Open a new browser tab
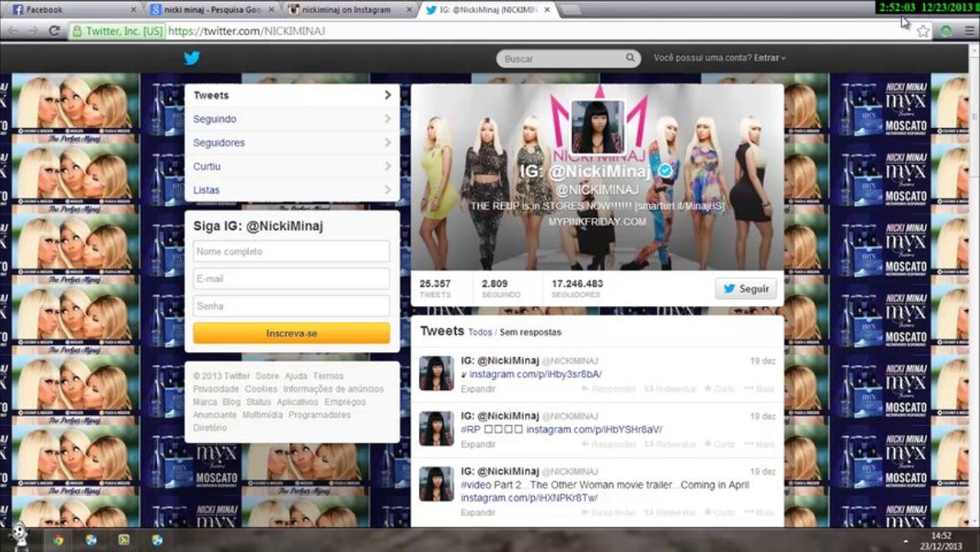Screen dimensions: 980x552 click(x=569, y=10)
